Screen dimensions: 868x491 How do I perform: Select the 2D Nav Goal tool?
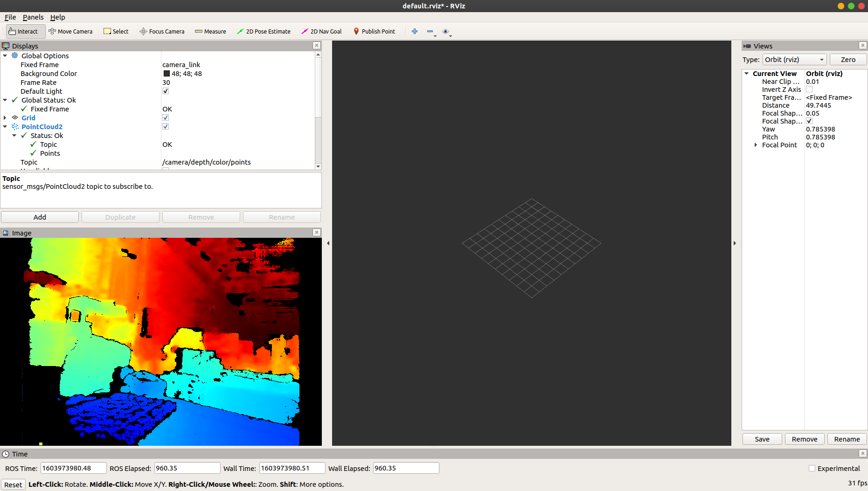click(321, 31)
